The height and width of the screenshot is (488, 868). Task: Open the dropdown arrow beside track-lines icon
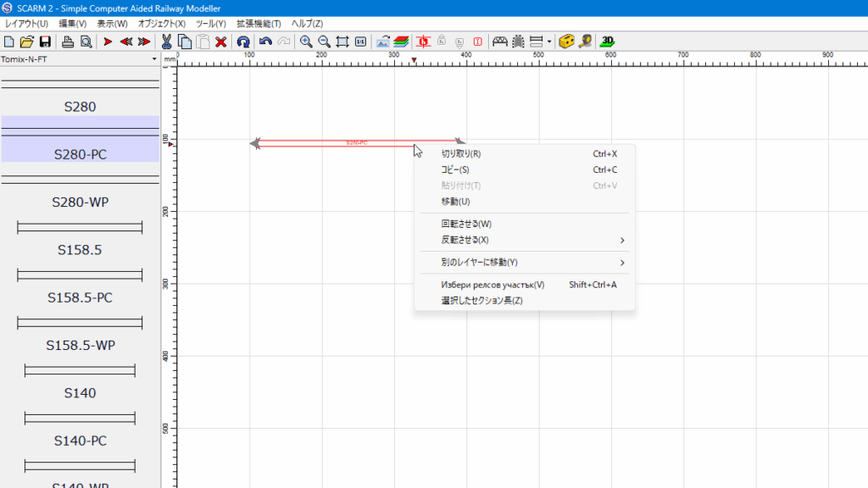tap(549, 42)
